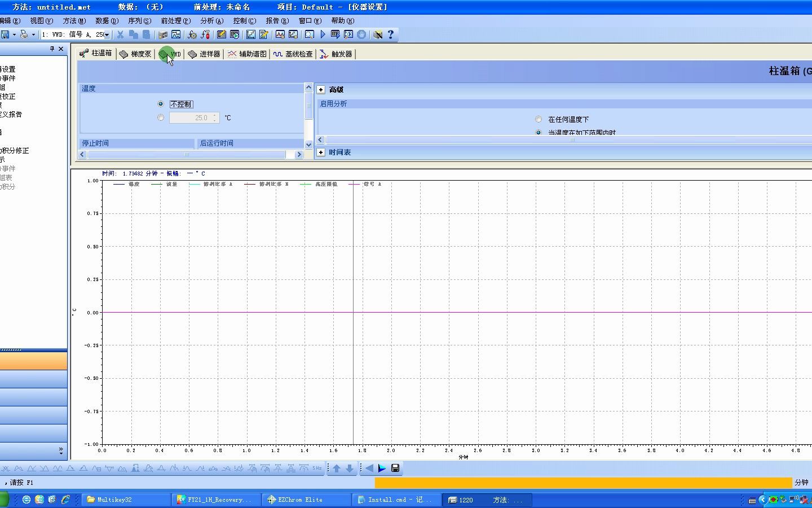The image size is (812, 508).
Task: Click the f-gear integration events icon
Action: [x=192, y=34]
